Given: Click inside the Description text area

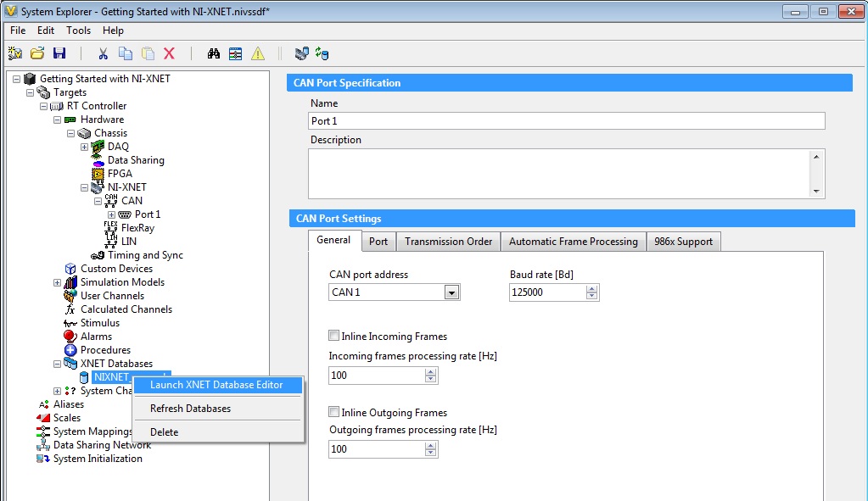Looking at the screenshot, I should (x=557, y=174).
